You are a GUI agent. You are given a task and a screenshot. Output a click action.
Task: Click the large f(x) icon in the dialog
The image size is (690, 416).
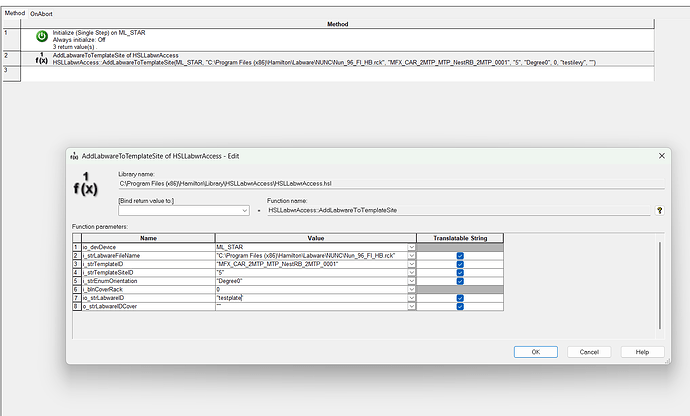coord(83,185)
